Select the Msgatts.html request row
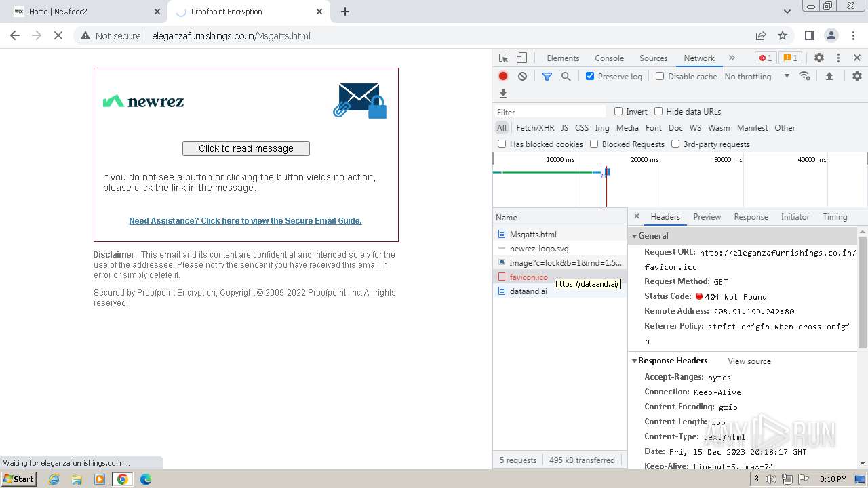 (x=560, y=235)
